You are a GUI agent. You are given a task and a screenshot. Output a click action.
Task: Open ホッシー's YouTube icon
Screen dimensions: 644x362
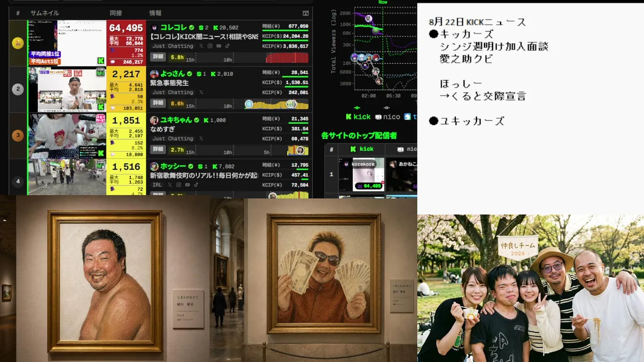tap(187, 185)
